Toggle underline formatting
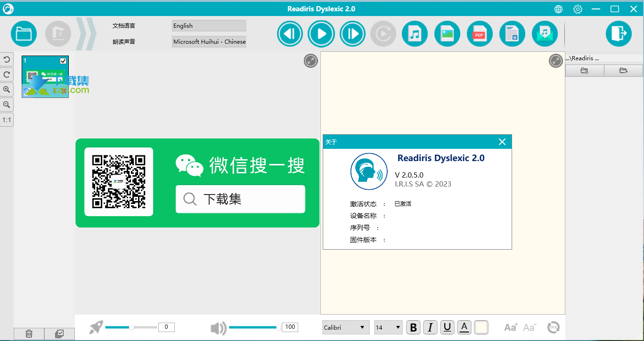This screenshot has width=644, height=341. 448,327
